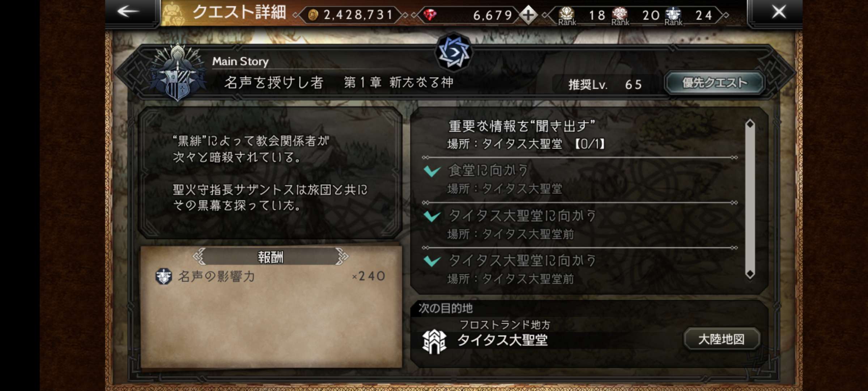Add rubies with the plus icon
This screenshot has height=391, width=868.
coord(528,15)
